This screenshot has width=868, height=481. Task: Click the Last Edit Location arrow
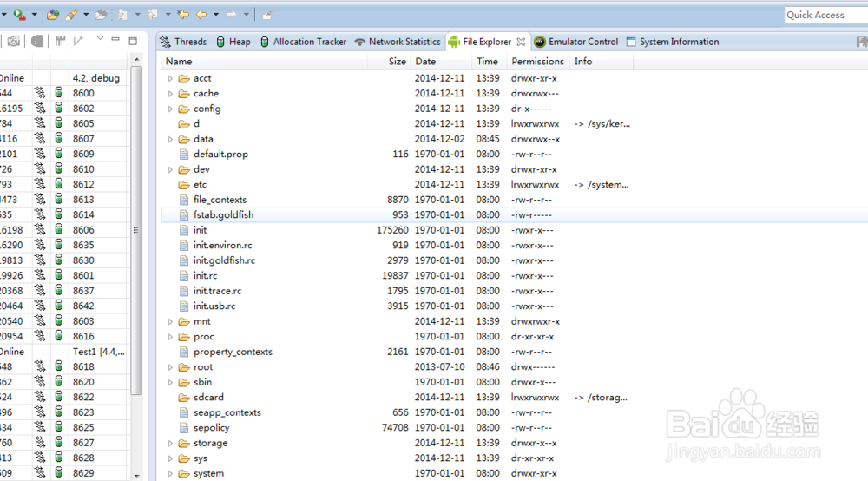tap(183, 15)
